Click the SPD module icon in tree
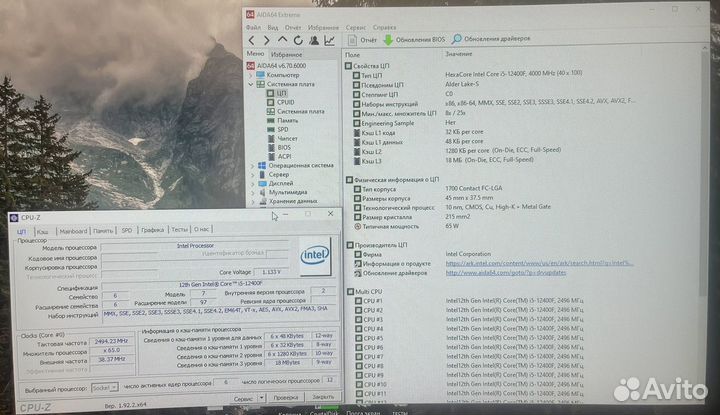720x415 pixels. click(x=271, y=129)
